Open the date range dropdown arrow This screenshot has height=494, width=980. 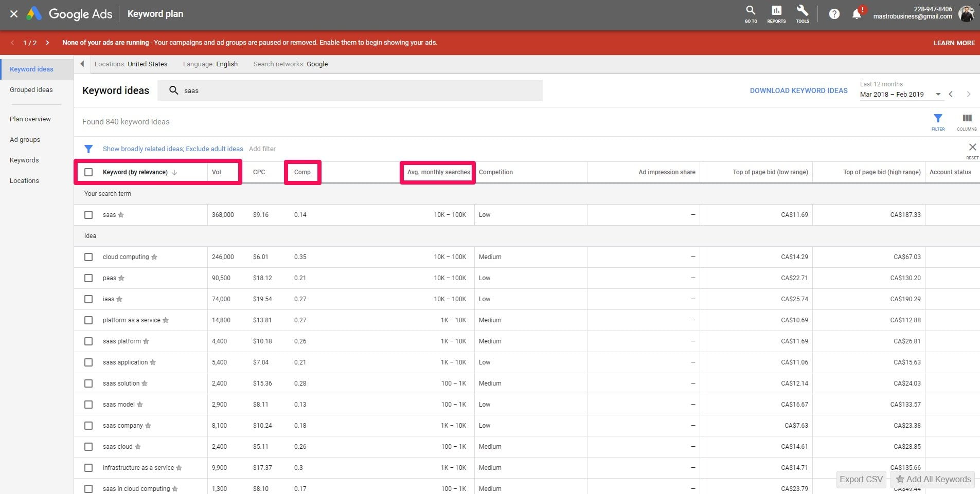[938, 94]
